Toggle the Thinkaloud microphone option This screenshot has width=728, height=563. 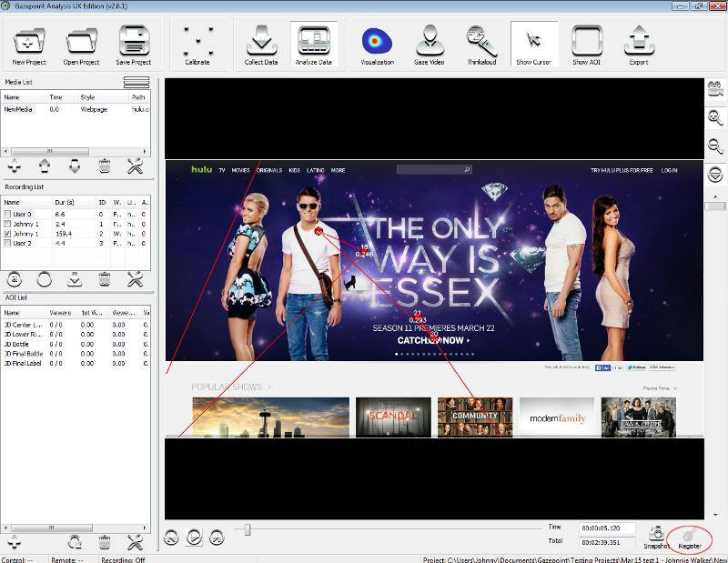point(481,45)
